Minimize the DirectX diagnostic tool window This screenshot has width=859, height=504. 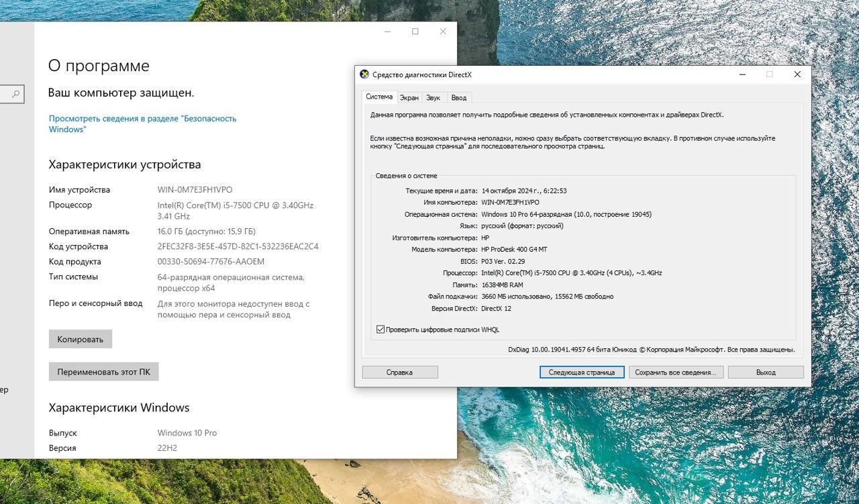tap(742, 74)
